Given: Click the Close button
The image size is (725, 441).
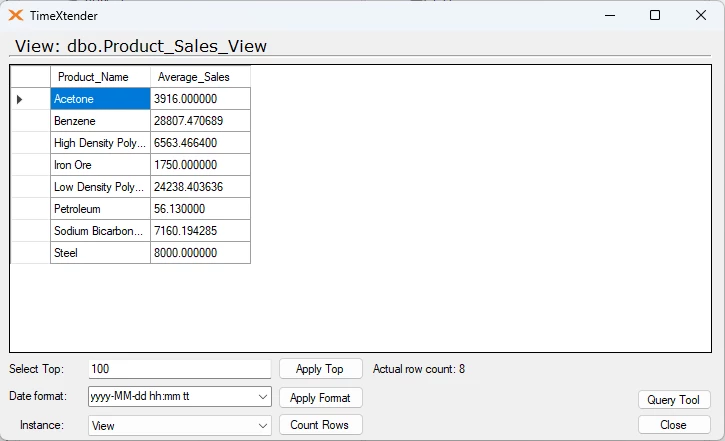Looking at the screenshot, I should pyautogui.click(x=674, y=425).
